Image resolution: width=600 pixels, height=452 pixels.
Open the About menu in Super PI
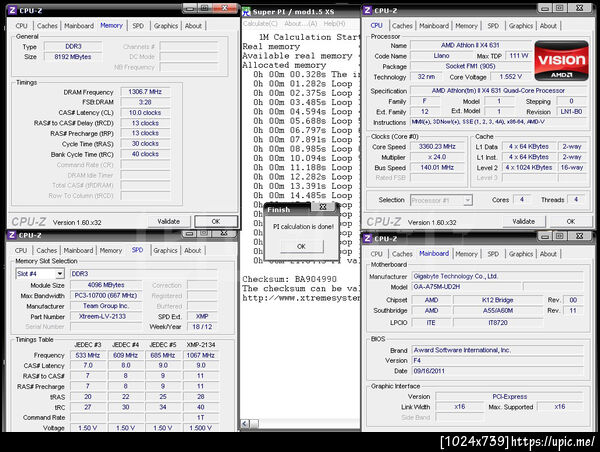tap(300, 24)
